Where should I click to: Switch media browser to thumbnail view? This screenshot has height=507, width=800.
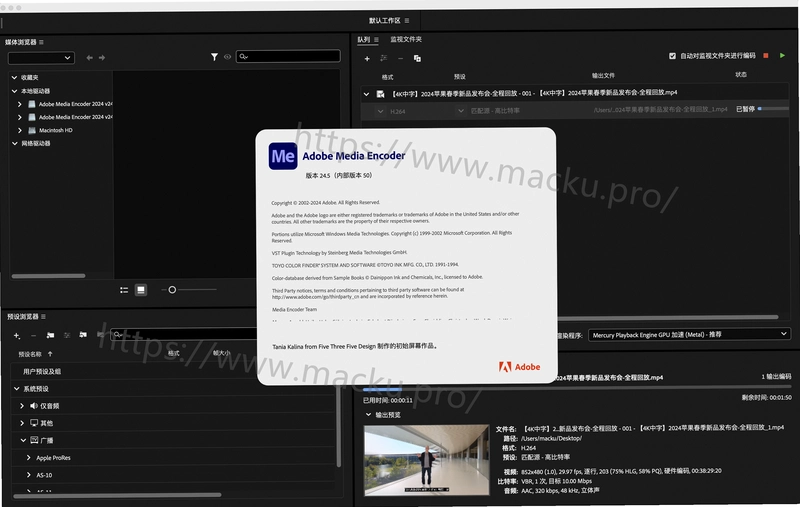(141, 290)
